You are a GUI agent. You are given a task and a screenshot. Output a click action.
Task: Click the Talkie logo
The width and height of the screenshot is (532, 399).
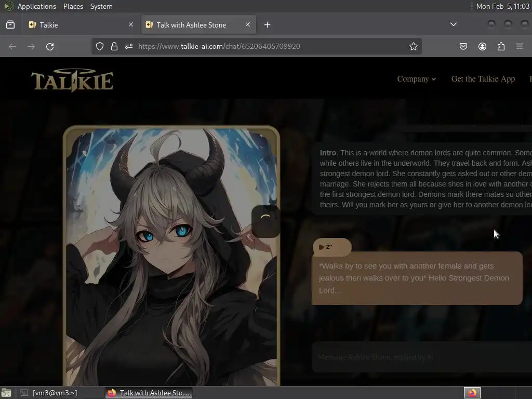click(72, 81)
